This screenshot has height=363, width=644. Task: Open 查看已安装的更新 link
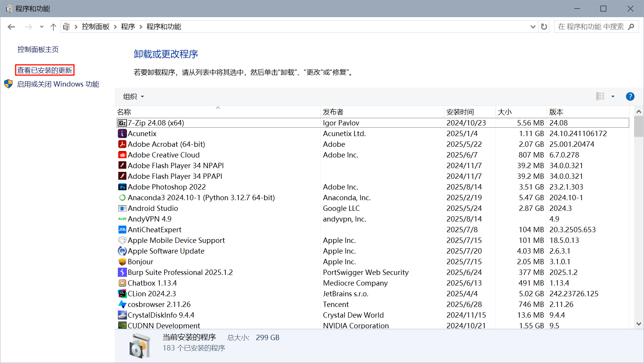click(x=45, y=70)
